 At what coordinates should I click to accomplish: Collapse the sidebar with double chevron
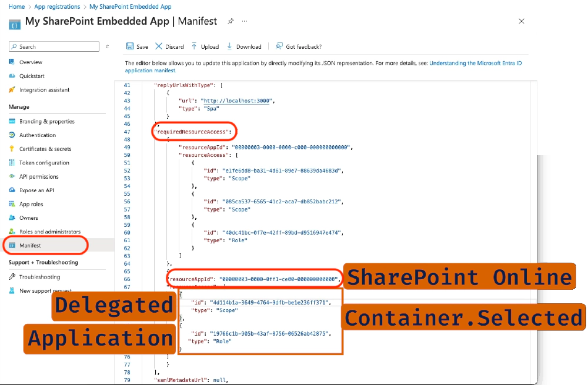tap(107, 46)
